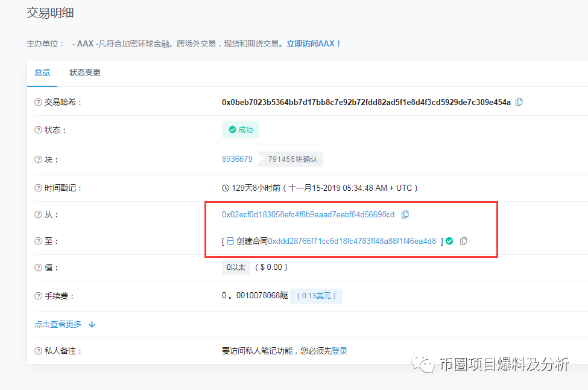Click the 交易明细 page heading

pyautogui.click(x=50, y=13)
